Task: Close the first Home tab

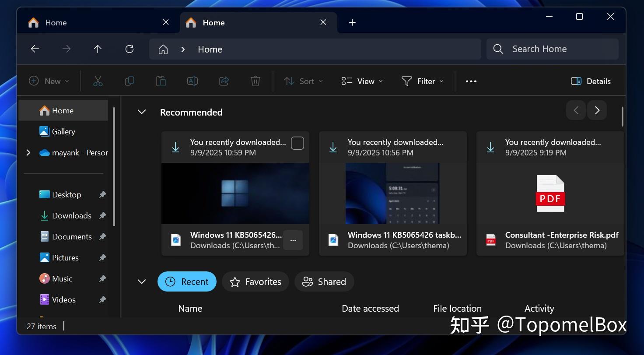Action: pyautogui.click(x=166, y=22)
